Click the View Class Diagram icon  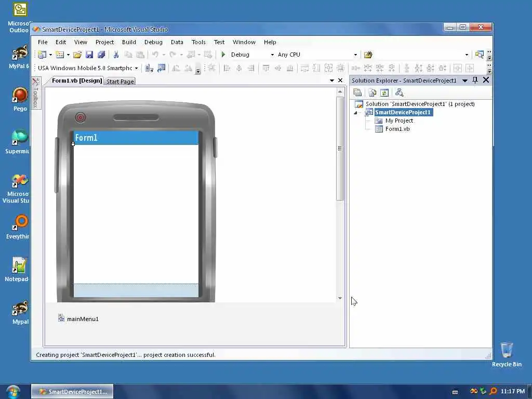pyautogui.click(x=400, y=92)
